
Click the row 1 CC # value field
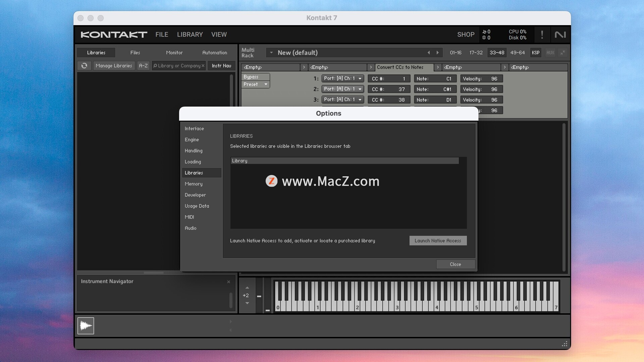click(389, 79)
